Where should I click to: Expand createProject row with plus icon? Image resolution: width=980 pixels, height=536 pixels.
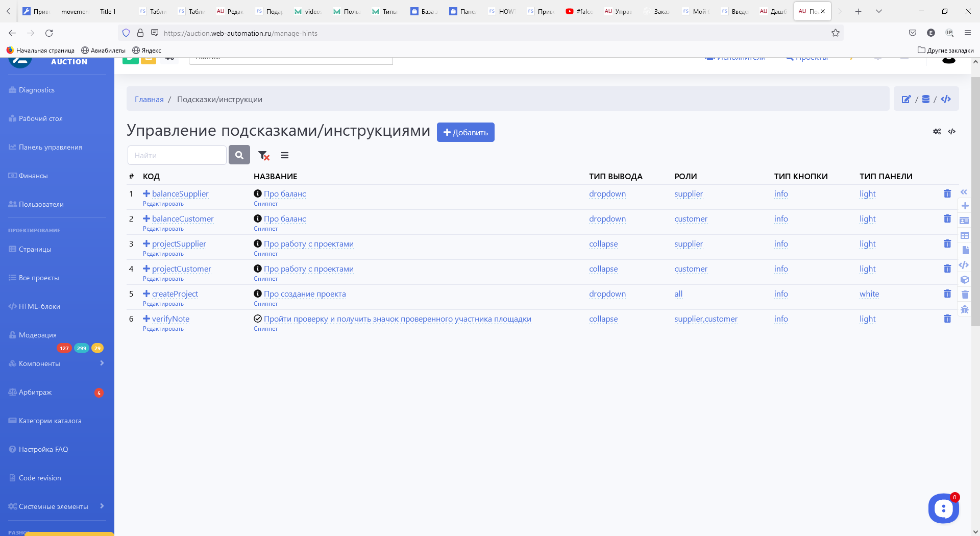(146, 294)
